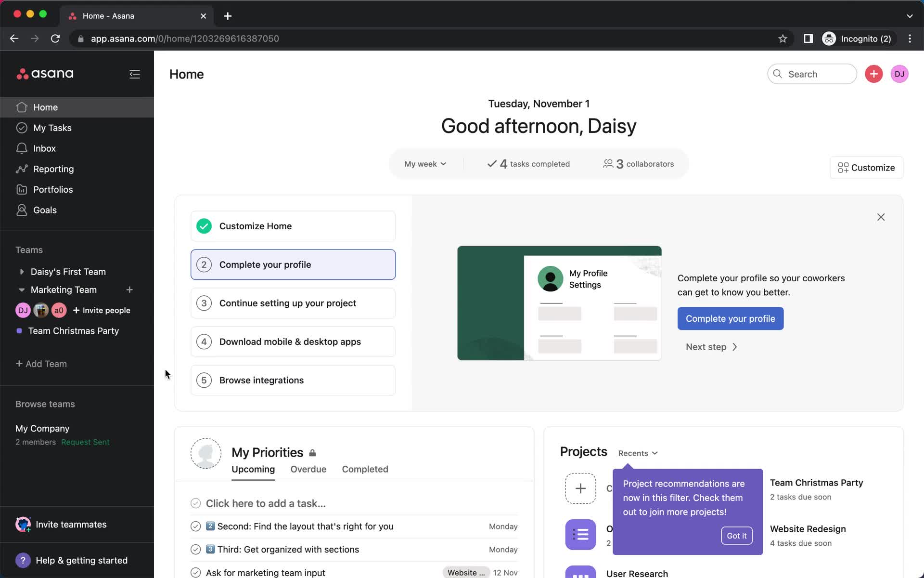Click the Asana logo
The width and height of the screenshot is (924, 578).
pos(45,74)
